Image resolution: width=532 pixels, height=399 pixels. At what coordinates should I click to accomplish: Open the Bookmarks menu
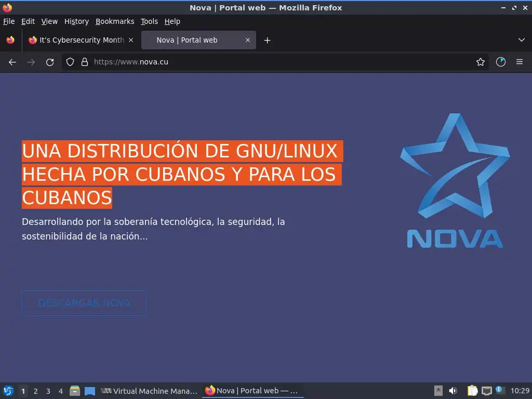pyautogui.click(x=115, y=21)
